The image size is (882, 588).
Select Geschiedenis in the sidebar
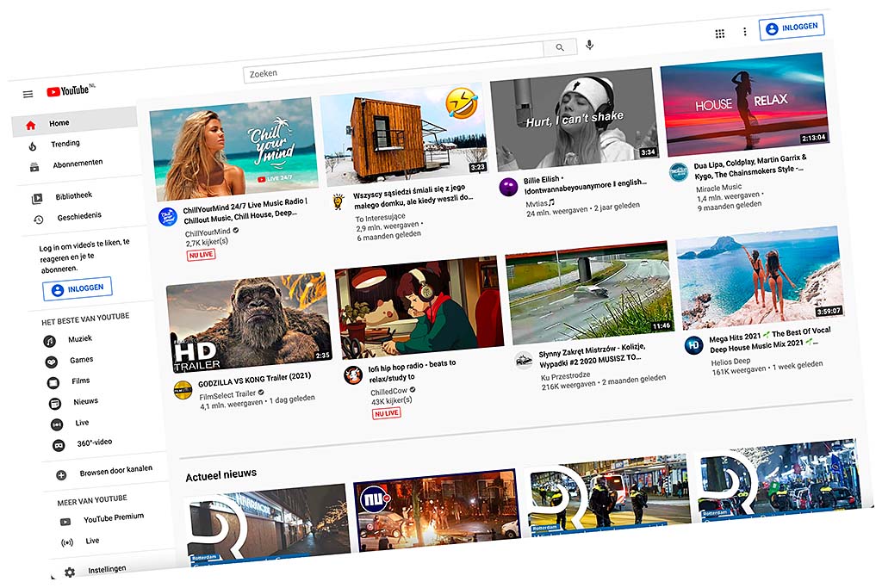(80, 216)
